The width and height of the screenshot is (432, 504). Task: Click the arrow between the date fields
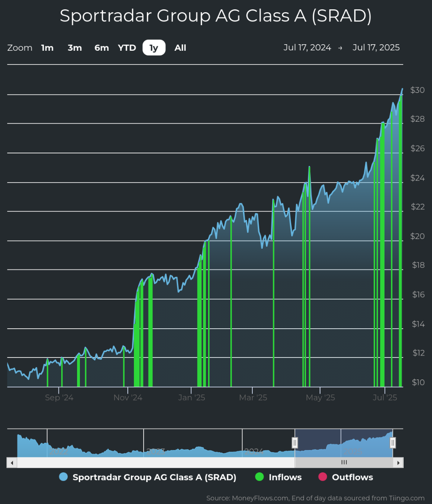(340, 48)
